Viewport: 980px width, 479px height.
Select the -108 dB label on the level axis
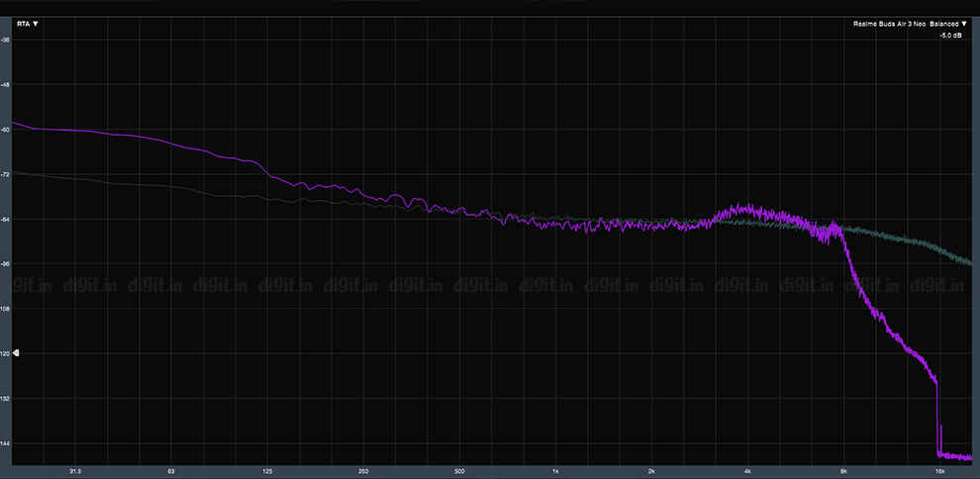click(6, 309)
